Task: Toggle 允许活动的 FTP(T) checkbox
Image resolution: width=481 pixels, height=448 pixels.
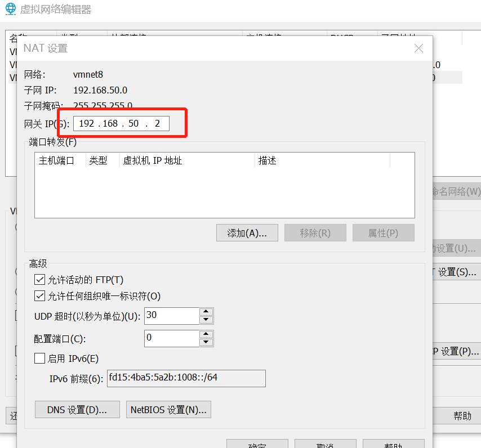Action: pyautogui.click(x=40, y=280)
